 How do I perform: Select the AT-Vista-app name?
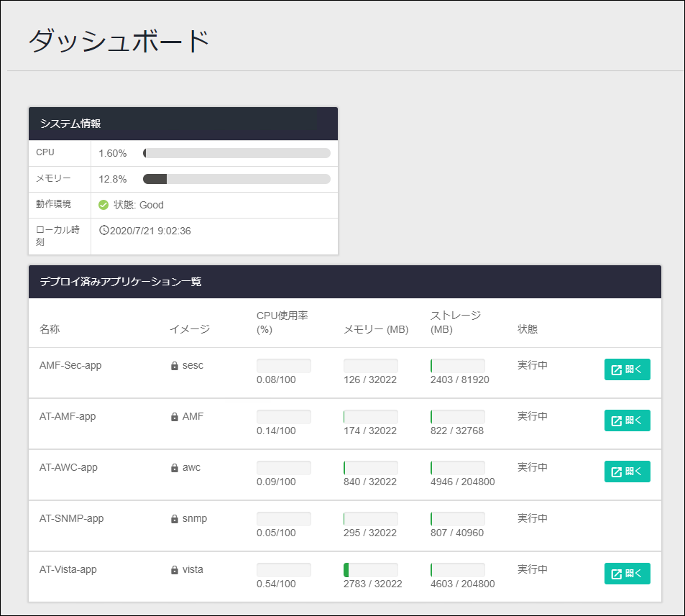pyautogui.click(x=68, y=570)
